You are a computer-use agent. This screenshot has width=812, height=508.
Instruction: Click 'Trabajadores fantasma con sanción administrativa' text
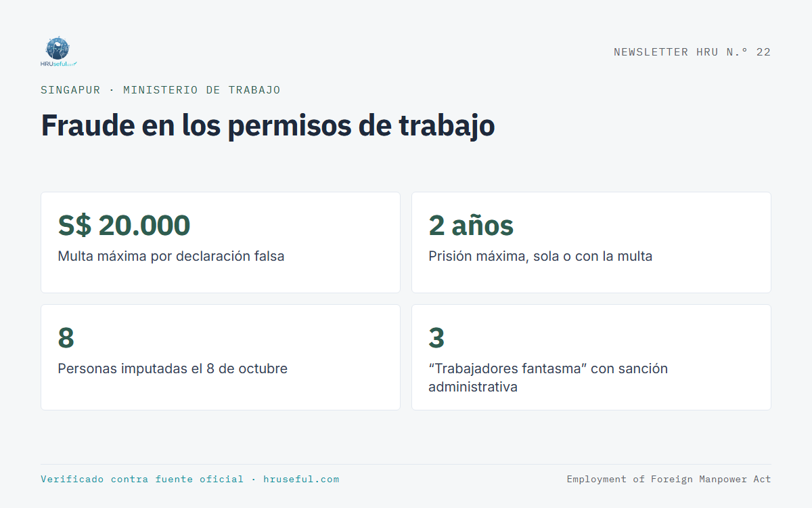(548, 378)
